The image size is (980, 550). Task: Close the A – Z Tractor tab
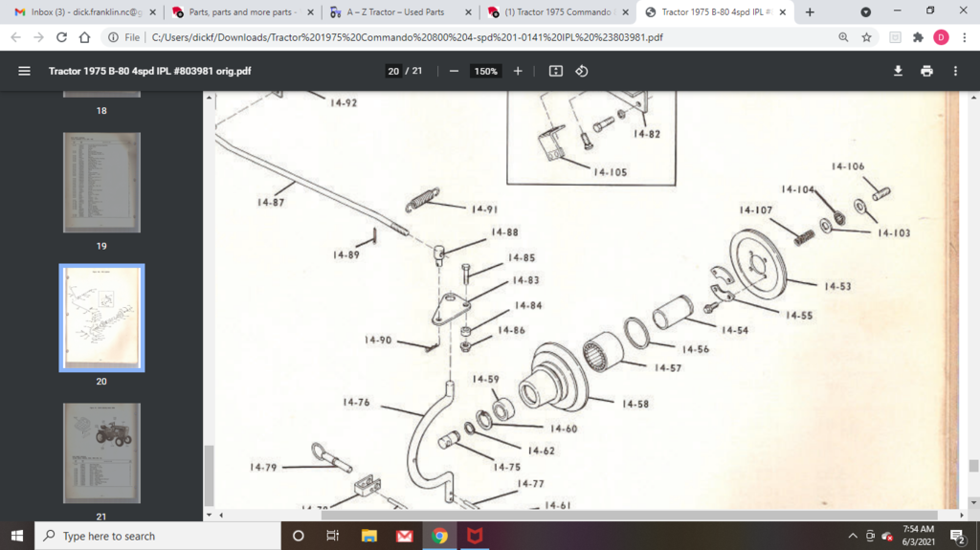[468, 11]
